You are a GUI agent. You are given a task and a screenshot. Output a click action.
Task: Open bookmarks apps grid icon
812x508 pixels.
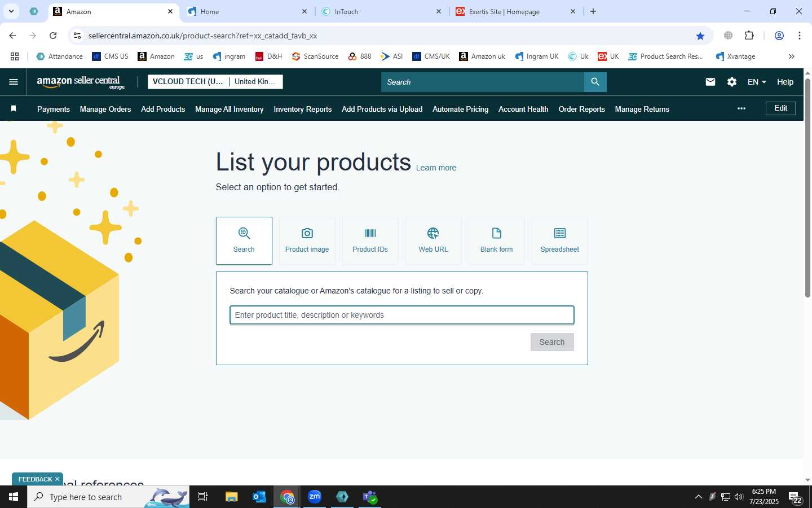click(15, 56)
